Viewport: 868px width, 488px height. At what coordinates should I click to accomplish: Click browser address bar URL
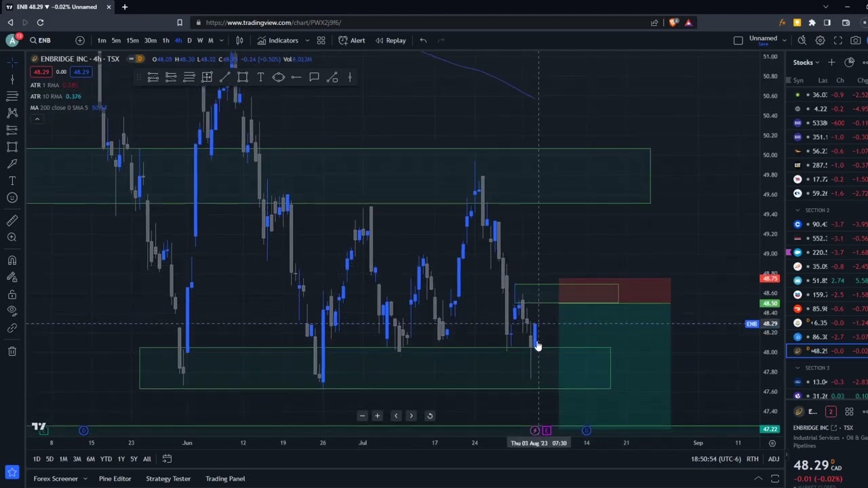(x=273, y=22)
